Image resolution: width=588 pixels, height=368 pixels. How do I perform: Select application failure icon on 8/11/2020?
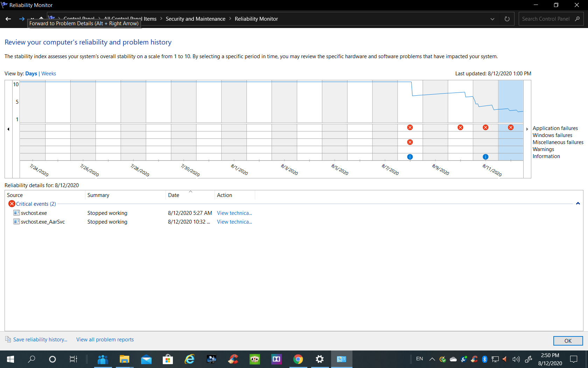(486, 128)
